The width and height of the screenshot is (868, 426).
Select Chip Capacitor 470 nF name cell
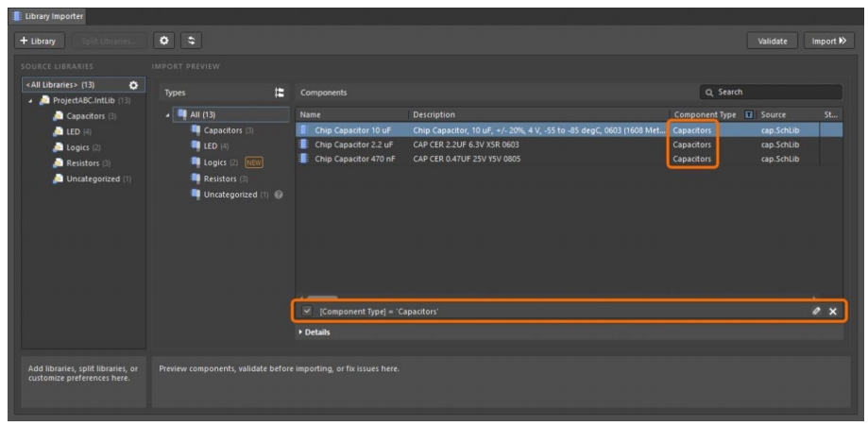[355, 159]
